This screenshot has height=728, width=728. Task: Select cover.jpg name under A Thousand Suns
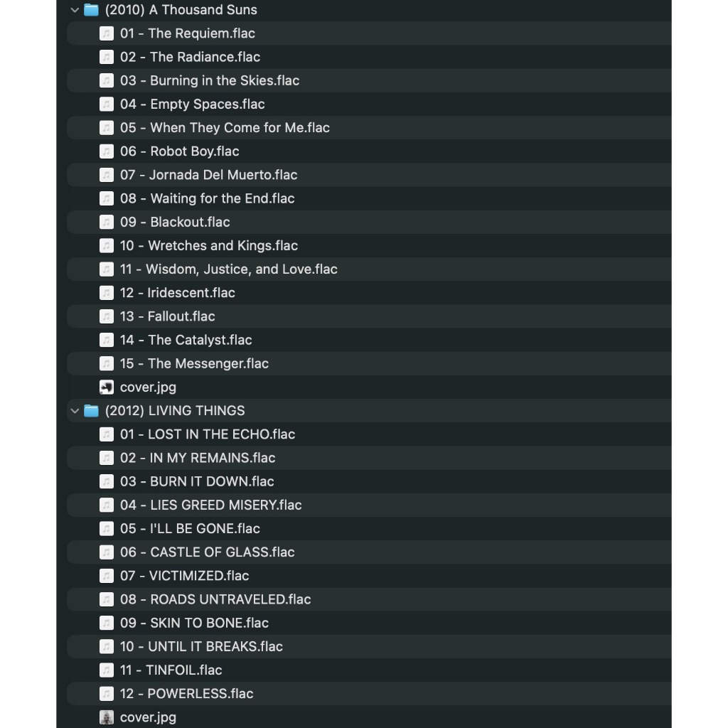tap(148, 387)
